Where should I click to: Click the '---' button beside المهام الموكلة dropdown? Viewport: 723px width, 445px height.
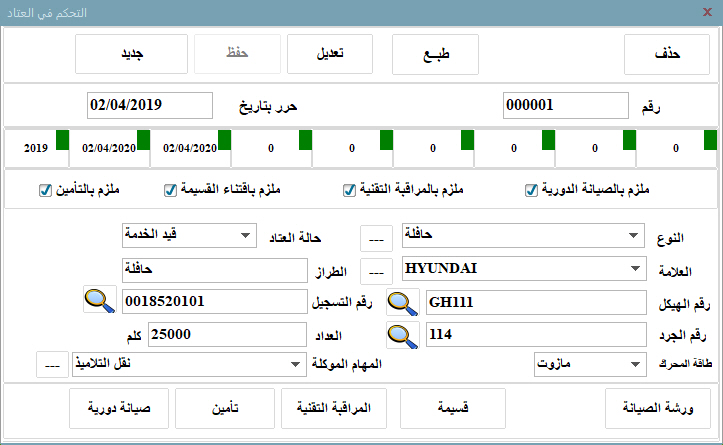click(51, 365)
